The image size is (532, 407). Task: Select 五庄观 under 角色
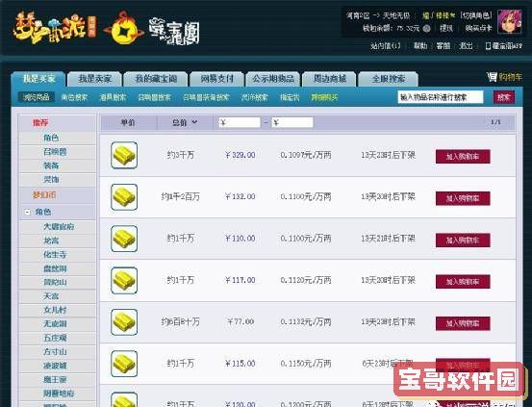pyautogui.click(x=55, y=338)
